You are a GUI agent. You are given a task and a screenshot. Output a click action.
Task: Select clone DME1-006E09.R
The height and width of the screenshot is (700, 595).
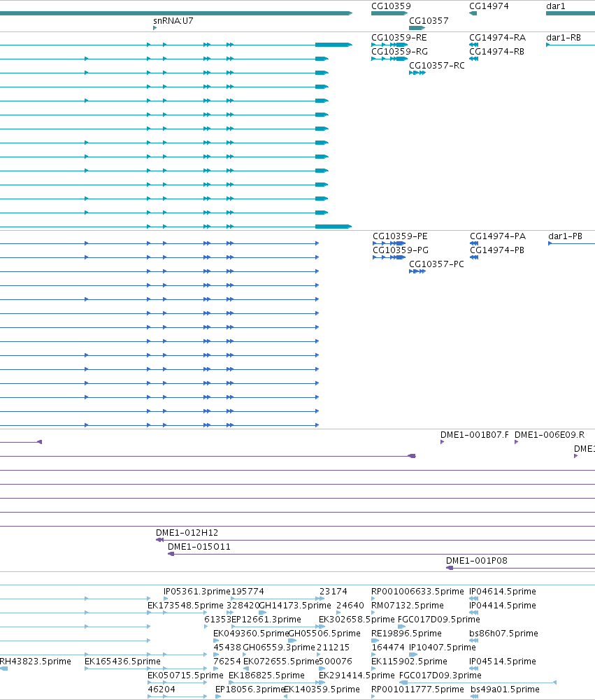click(550, 435)
